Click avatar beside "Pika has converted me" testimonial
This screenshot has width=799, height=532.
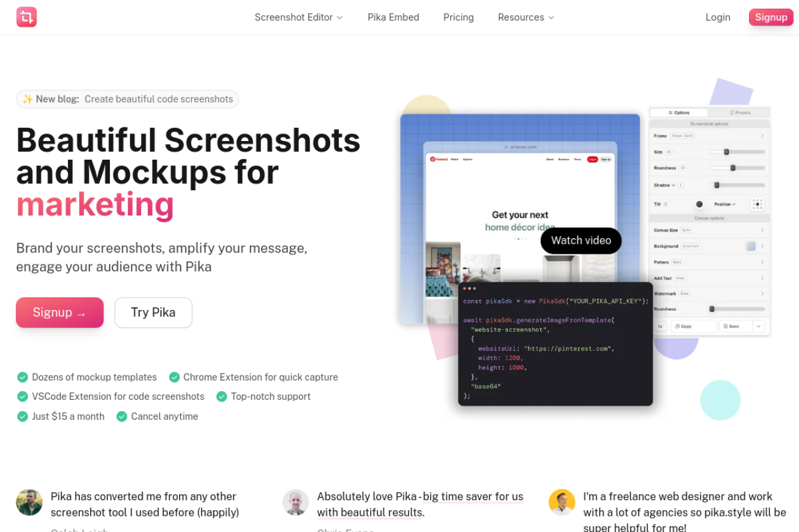tap(29, 502)
